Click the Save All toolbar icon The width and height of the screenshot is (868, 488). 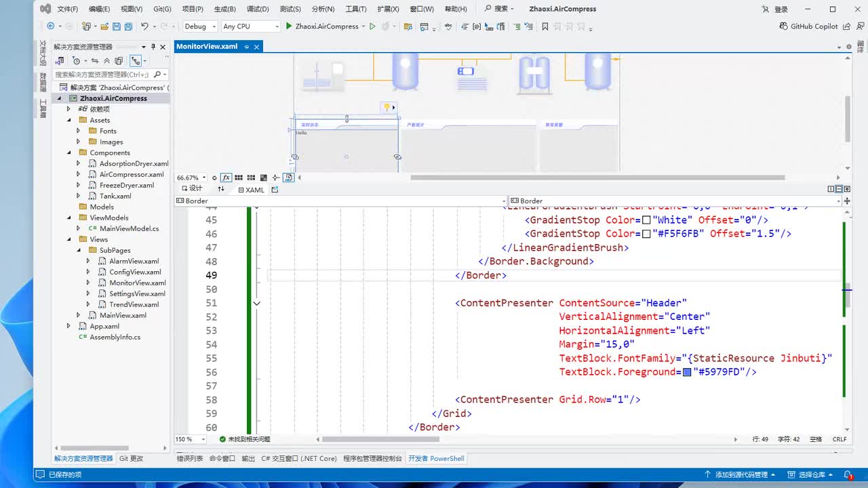(128, 26)
